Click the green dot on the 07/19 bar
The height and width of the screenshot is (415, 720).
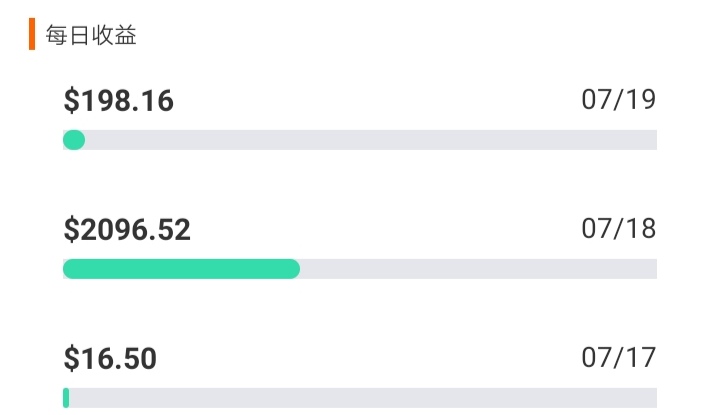[74, 140]
